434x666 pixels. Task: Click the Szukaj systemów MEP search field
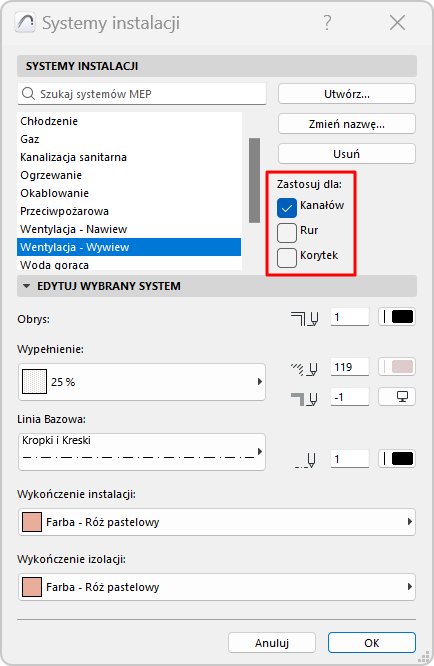coord(142,93)
